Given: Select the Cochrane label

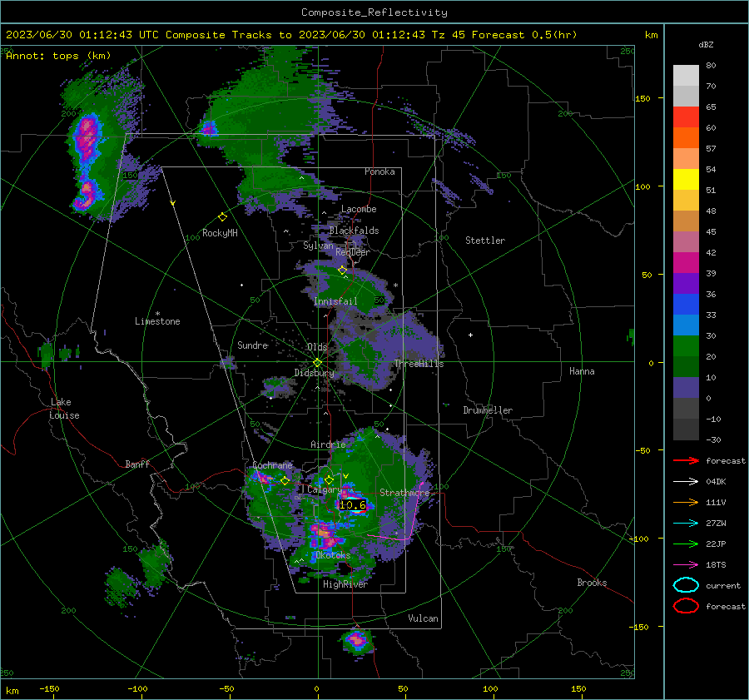Looking at the screenshot, I should click(272, 465).
